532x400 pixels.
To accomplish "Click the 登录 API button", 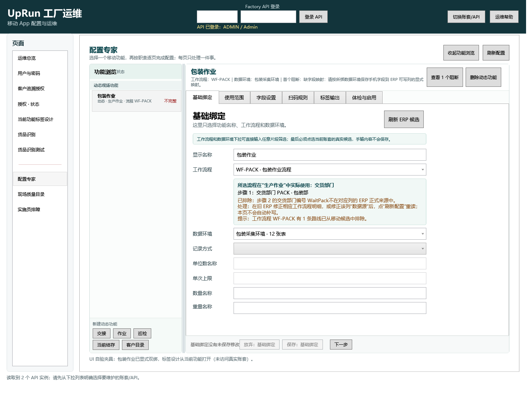I will (313, 17).
